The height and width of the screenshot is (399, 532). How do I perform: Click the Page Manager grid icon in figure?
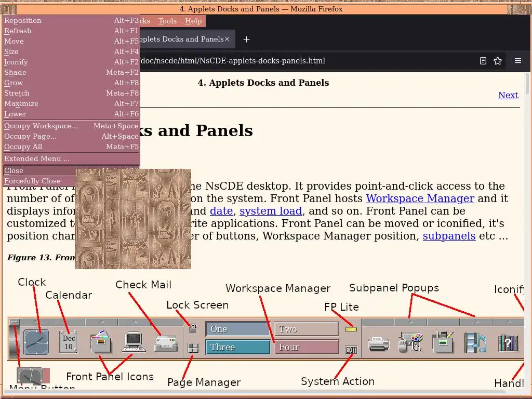[x=193, y=348]
